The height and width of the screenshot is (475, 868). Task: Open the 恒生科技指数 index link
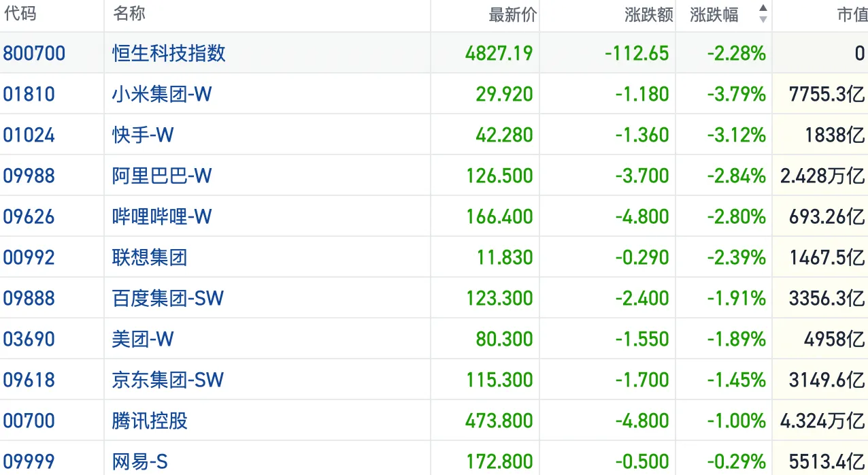click(169, 53)
